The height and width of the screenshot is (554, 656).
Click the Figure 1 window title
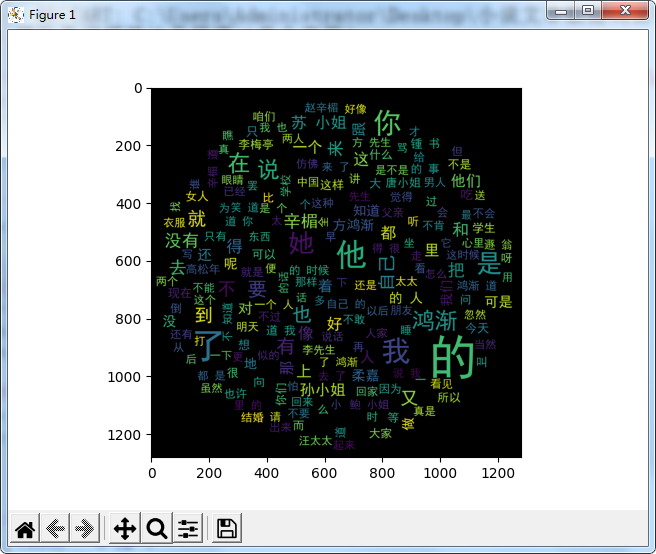click(52, 15)
